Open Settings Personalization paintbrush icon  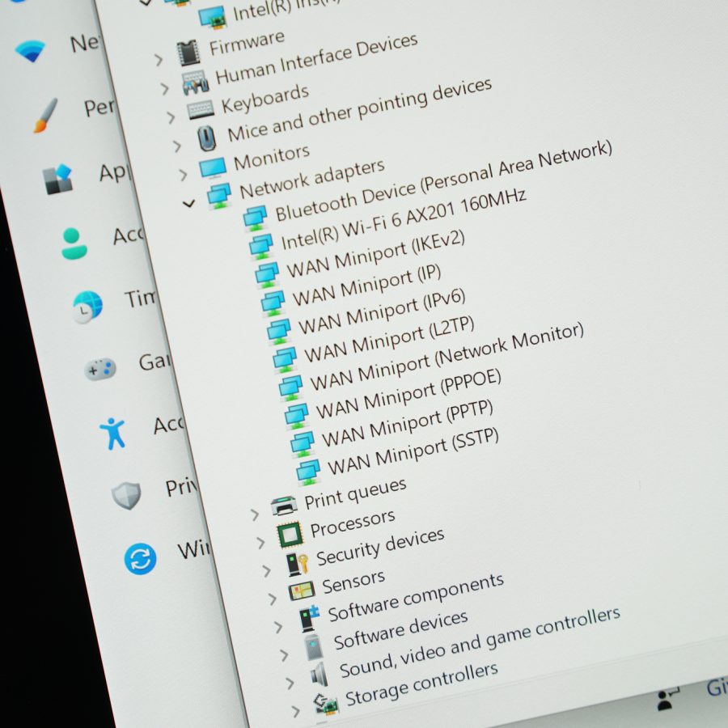click(x=46, y=115)
